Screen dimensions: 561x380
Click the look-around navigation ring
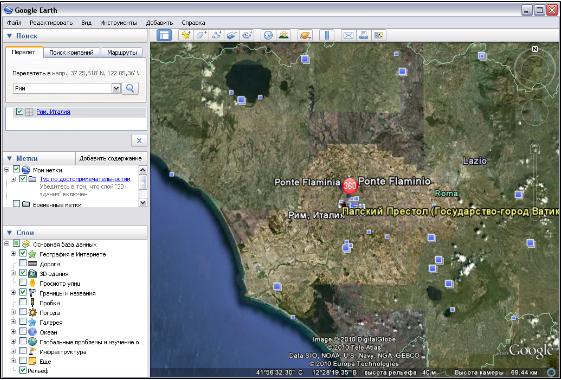pyautogui.click(x=535, y=68)
